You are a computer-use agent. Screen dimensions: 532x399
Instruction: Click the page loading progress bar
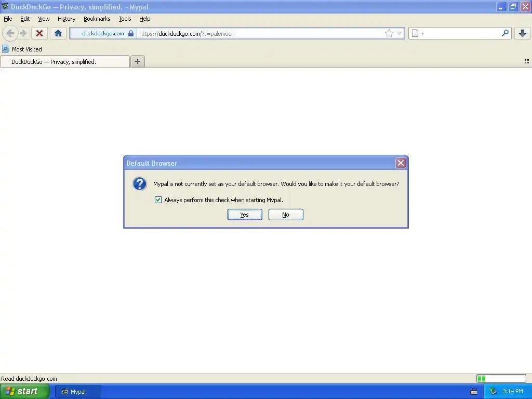[x=501, y=378]
